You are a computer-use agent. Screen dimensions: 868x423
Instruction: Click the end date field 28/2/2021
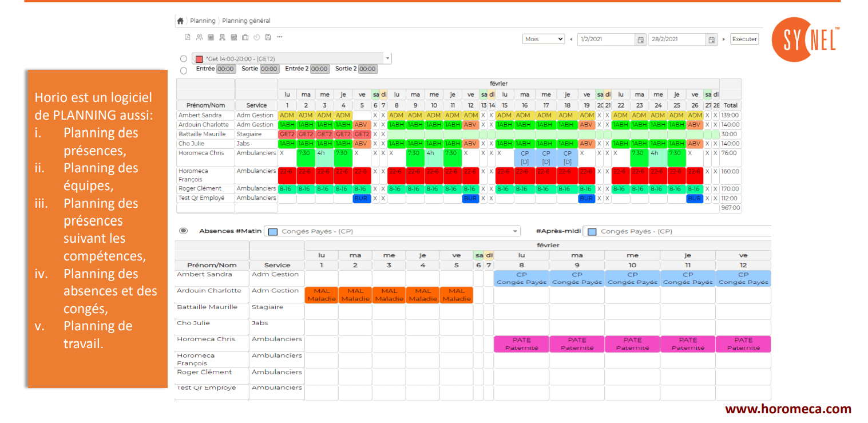click(677, 39)
